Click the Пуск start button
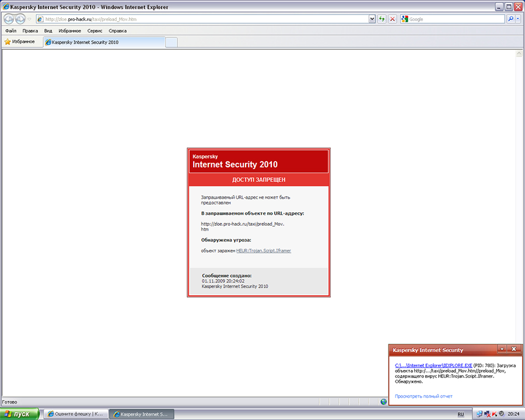Viewport: 525px width, 420px height. pyautogui.click(x=20, y=414)
